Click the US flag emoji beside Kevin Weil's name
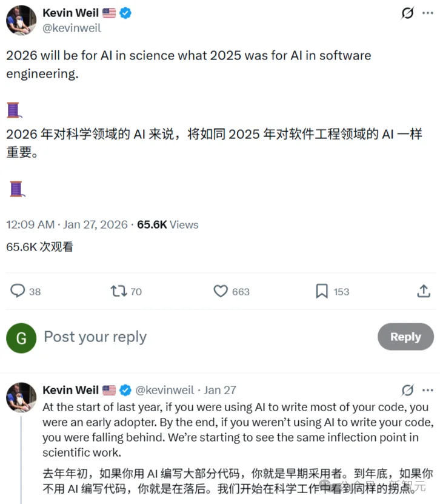440x504 pixels. click(x=110, y=12)
